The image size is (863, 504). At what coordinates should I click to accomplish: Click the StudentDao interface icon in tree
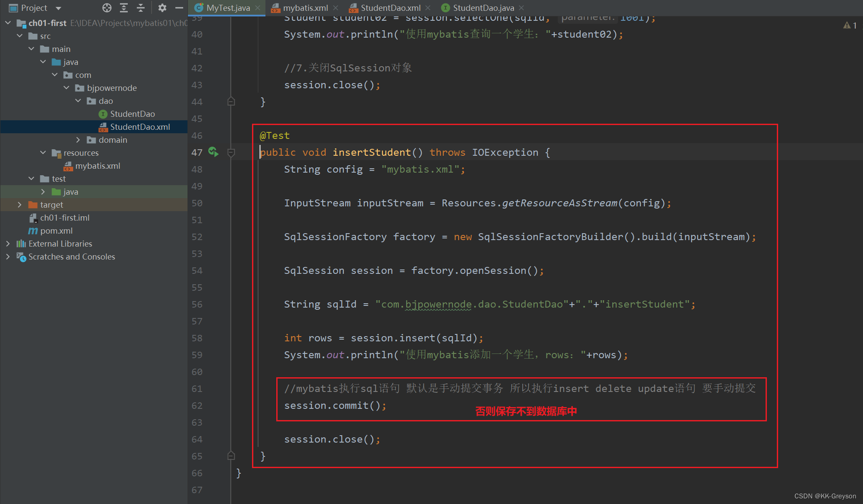103,114
